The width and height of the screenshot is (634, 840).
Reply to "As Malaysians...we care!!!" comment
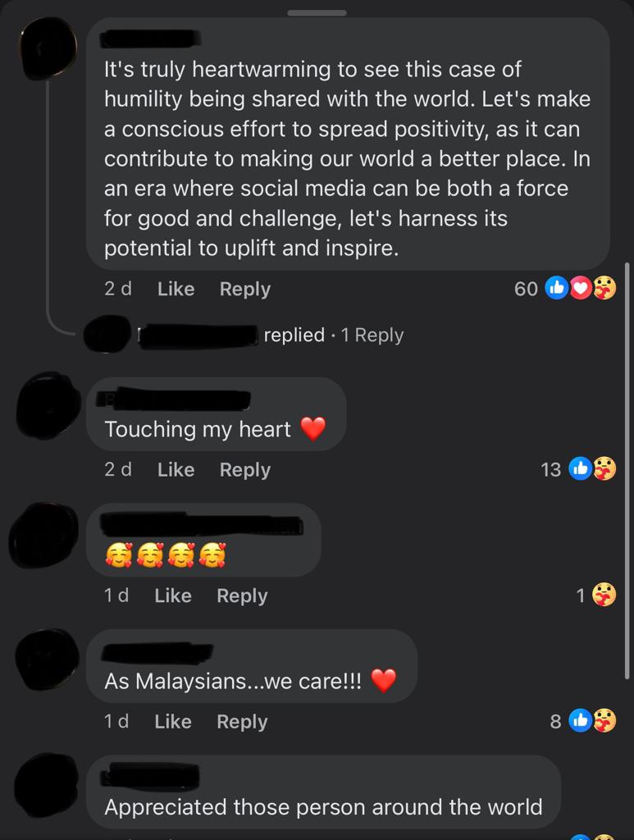tap(242, 722)
